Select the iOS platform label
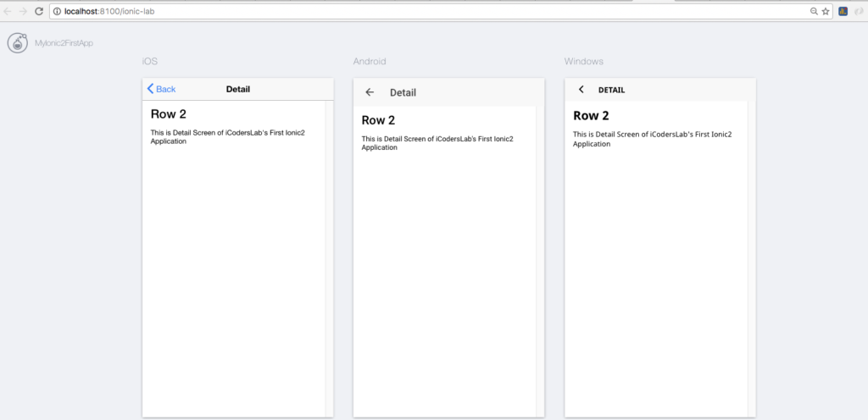 click(x=150, y=61)
